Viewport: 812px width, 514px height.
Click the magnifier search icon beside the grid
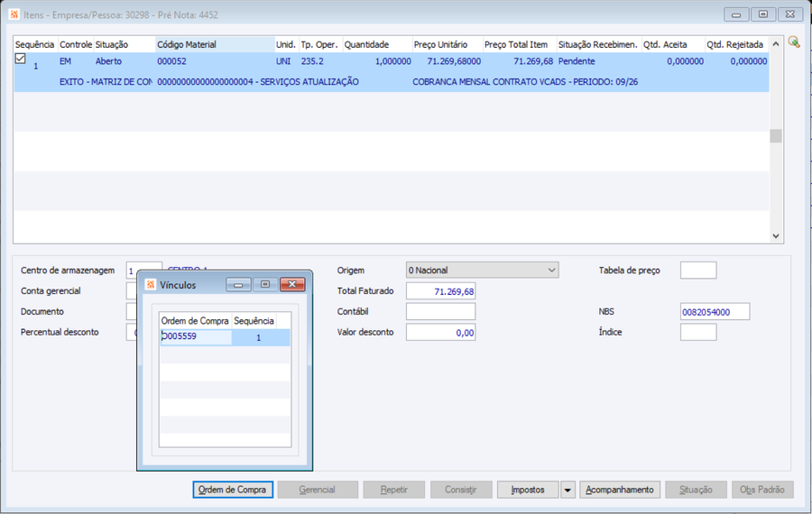[x=794, y=41]
